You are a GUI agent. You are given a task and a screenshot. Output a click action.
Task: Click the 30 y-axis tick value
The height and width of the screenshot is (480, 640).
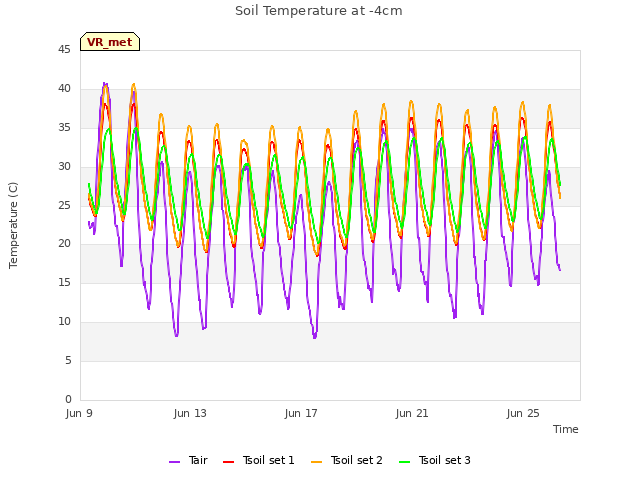pos(64,166)
